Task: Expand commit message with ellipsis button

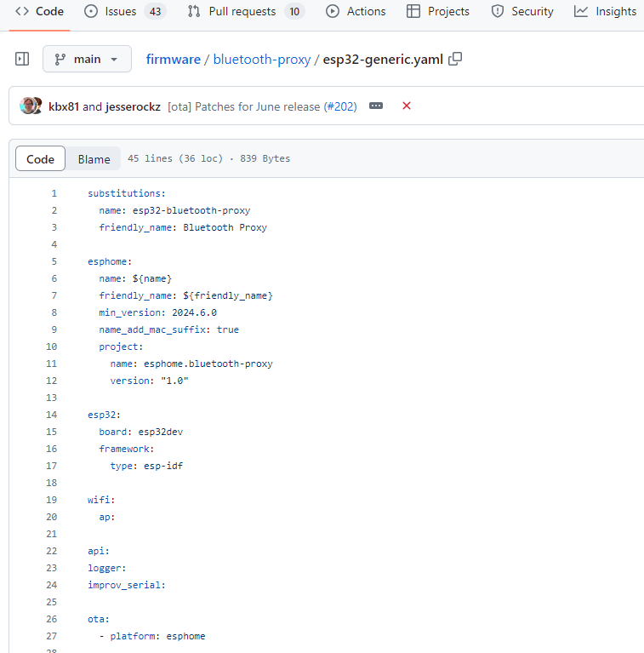Action: coord(376,106)
